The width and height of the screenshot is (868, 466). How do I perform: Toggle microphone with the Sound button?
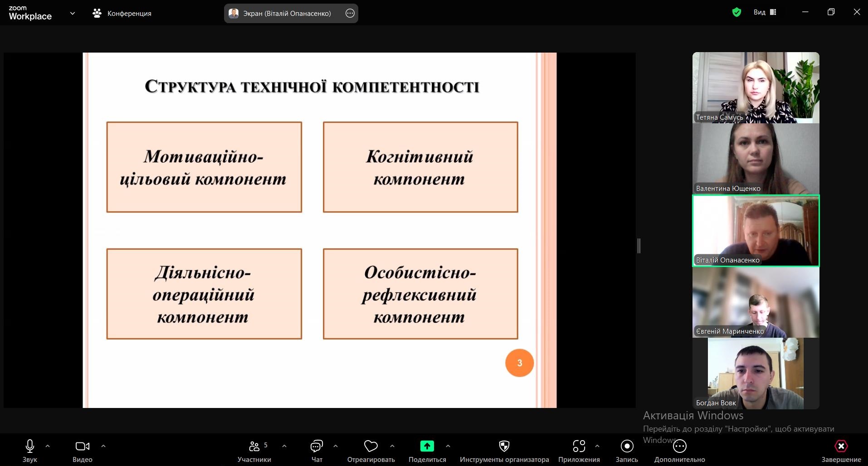[x=30, y=447]
